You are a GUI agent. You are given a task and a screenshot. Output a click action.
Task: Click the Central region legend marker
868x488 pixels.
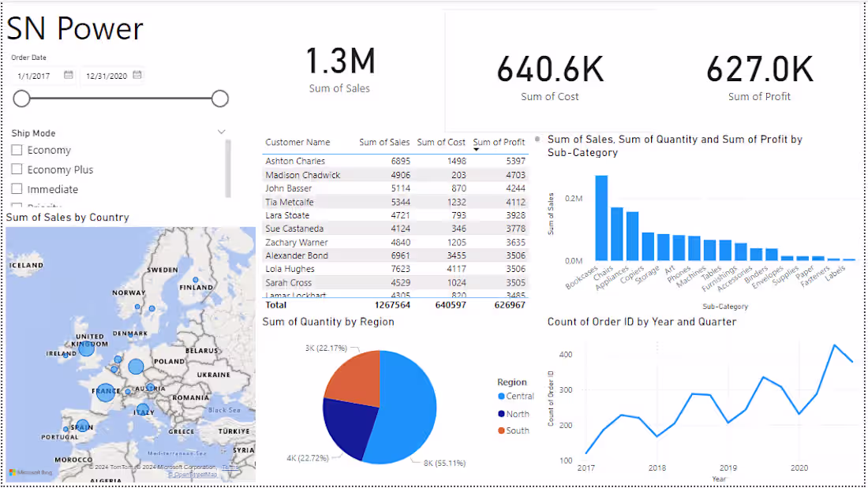pyautogui.click(x=502, y=396)
